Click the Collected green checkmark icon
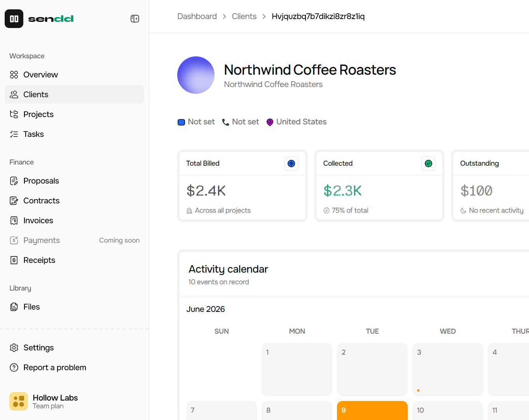Image resolution: width=529 pixels, height=420 pixels. (x=428, y=164)
